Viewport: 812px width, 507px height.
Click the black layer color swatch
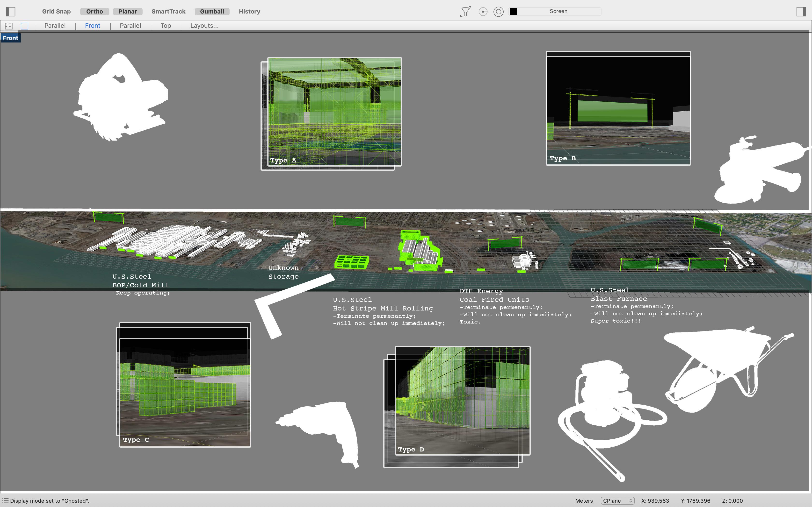coord(513,11)
